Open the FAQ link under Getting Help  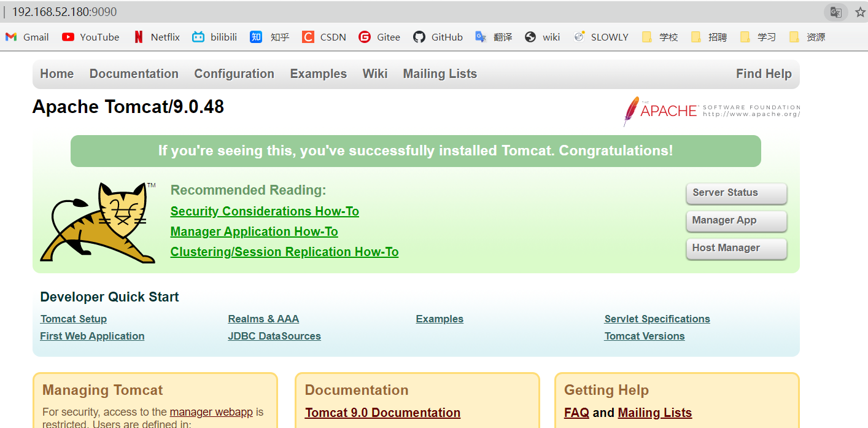(576, 413)
